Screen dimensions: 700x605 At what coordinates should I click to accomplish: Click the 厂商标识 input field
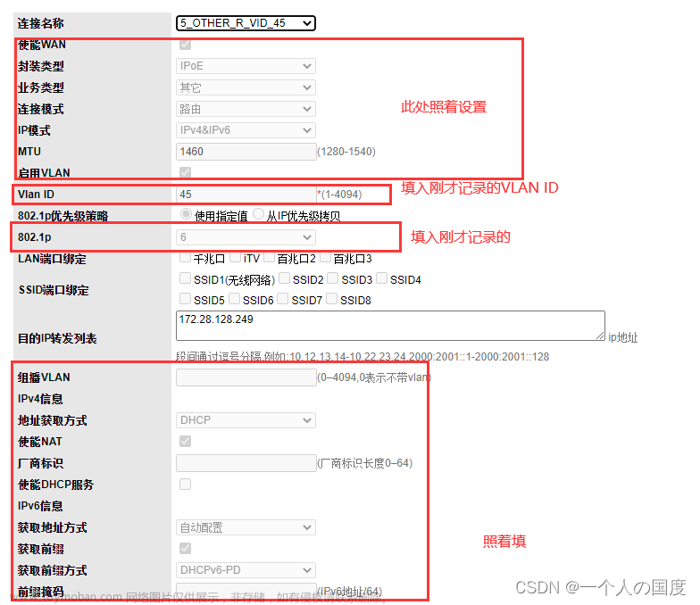click(x=246, y=463)
